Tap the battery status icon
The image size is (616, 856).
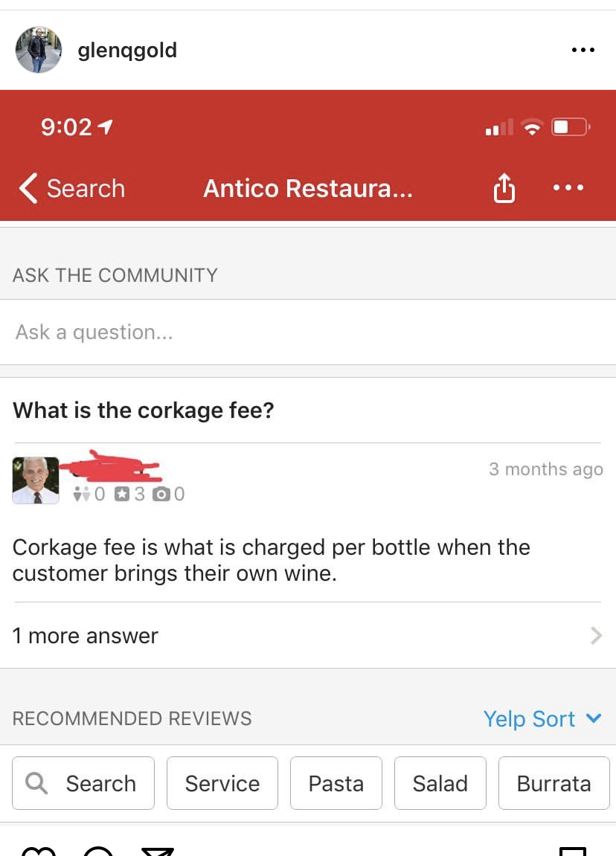pyautogui.click(x=571, y=127)
